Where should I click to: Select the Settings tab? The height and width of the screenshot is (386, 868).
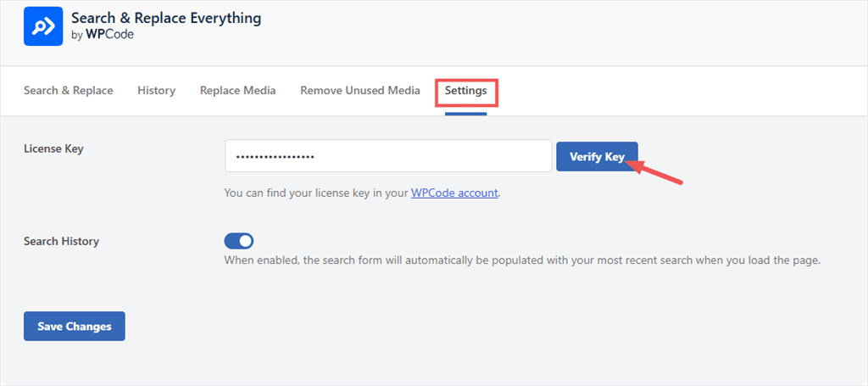tap(466, 90)
